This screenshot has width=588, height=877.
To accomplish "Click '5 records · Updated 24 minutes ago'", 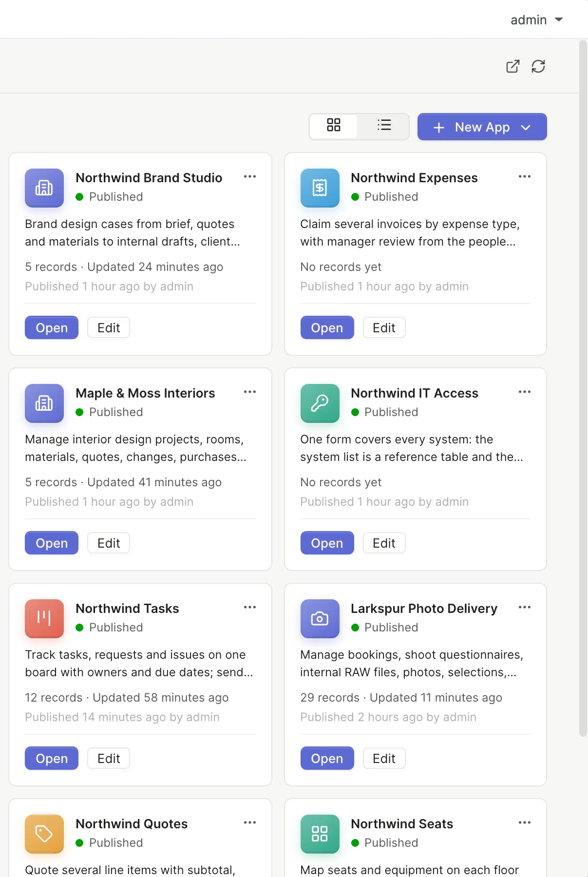I will tap(124, 267).
